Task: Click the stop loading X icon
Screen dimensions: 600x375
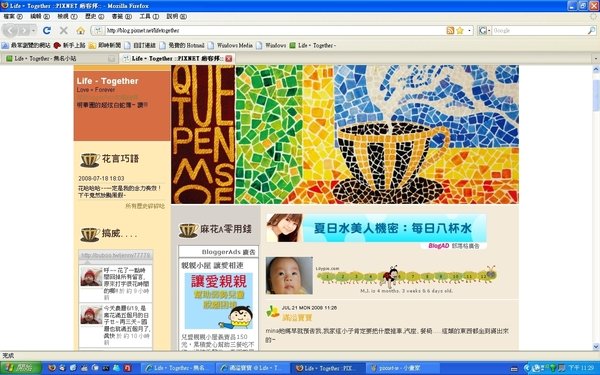Action: click(x=64, y=30)
